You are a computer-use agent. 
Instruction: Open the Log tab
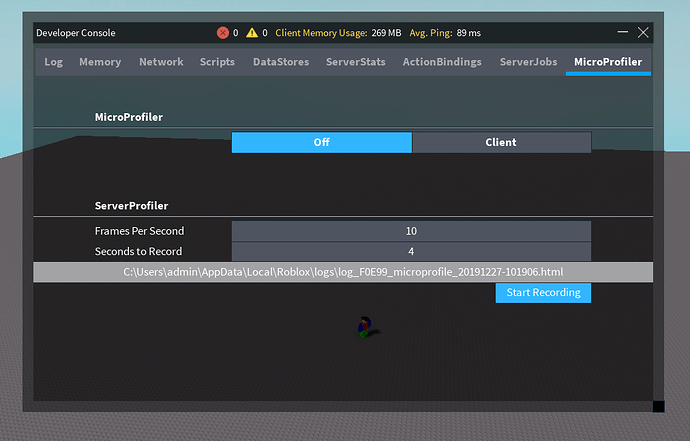tap(54, 62)
